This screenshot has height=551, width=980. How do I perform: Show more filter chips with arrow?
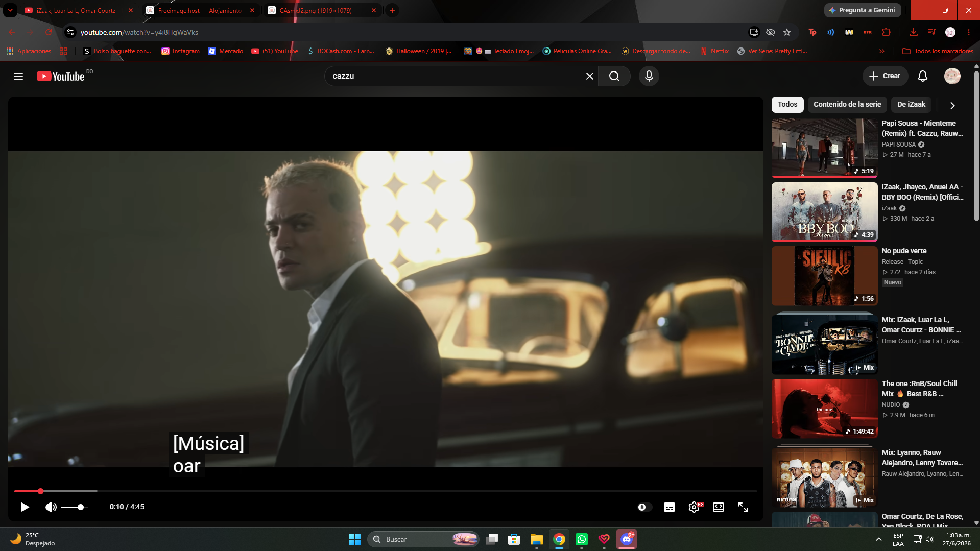952,105
